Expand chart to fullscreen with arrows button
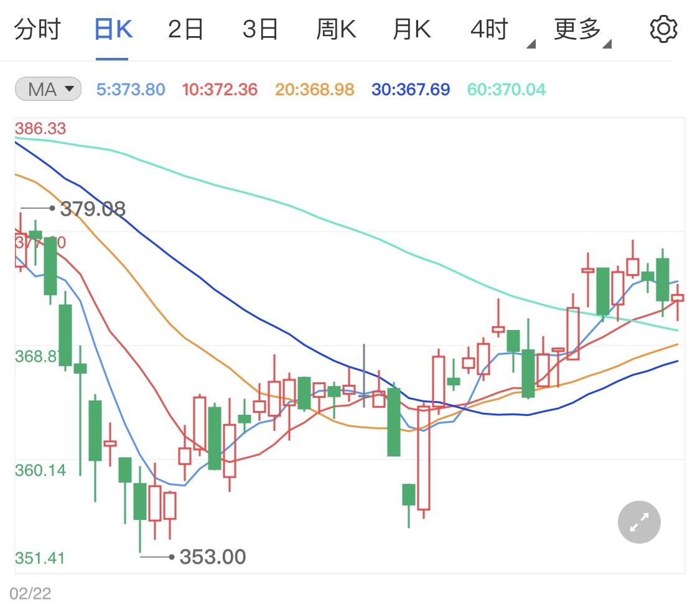 tap(639, 522)
